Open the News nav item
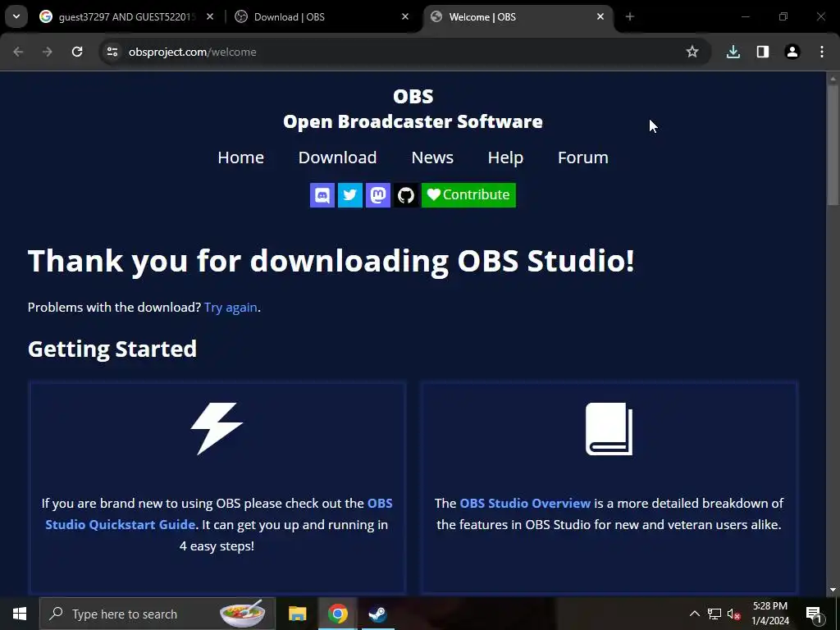 [x=432, y=157]
